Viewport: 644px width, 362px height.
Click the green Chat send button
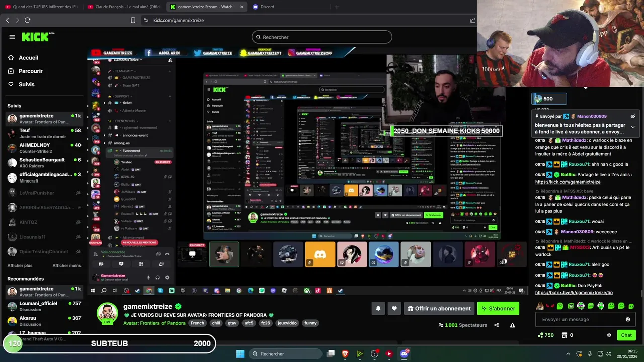[x=626, y=335]
